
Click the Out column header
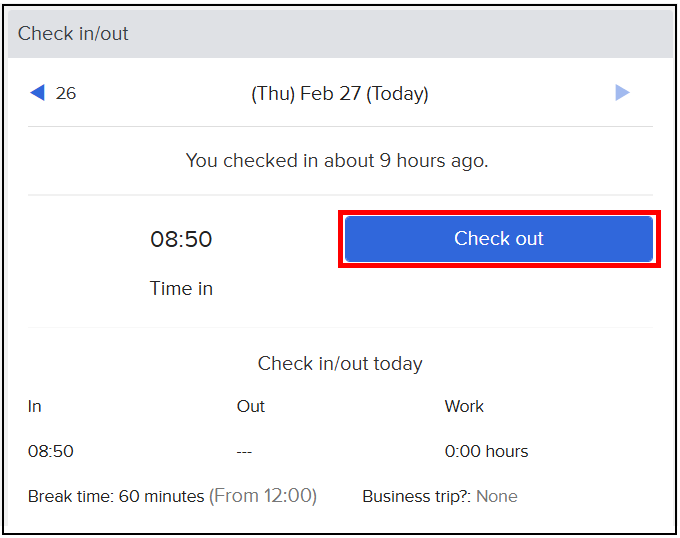coord(251,406)
